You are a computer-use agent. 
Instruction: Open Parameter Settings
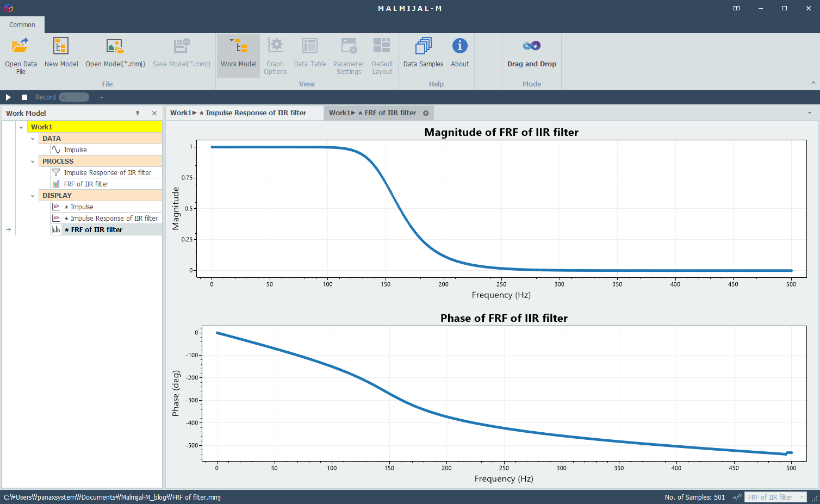349,55
